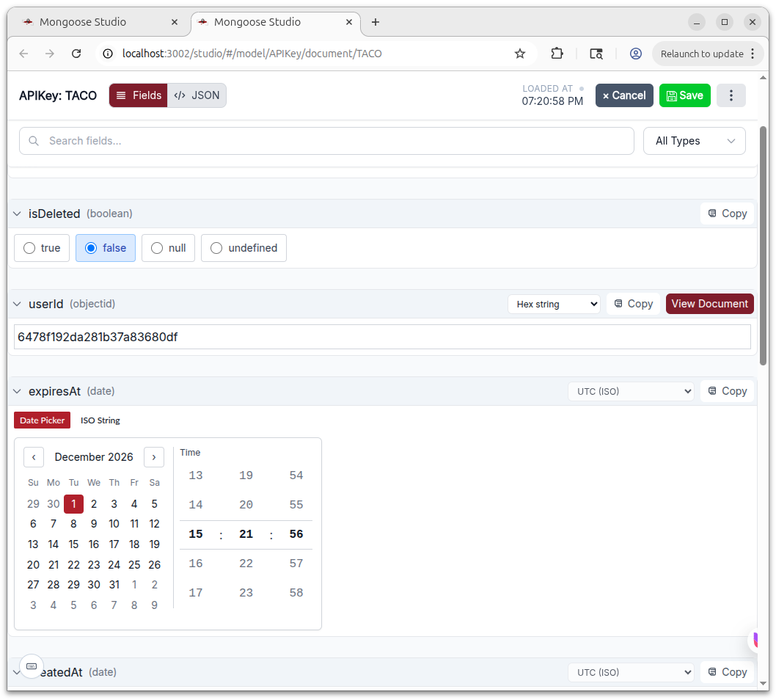Select hour 14 in time picker
This screenshot has width=776, height=700.
[x=196, y=505]
